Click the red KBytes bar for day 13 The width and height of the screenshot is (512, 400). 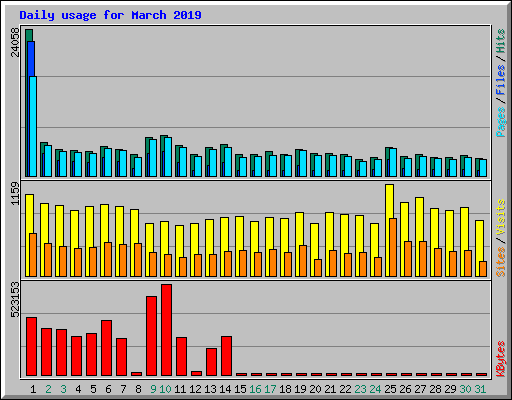211,362
